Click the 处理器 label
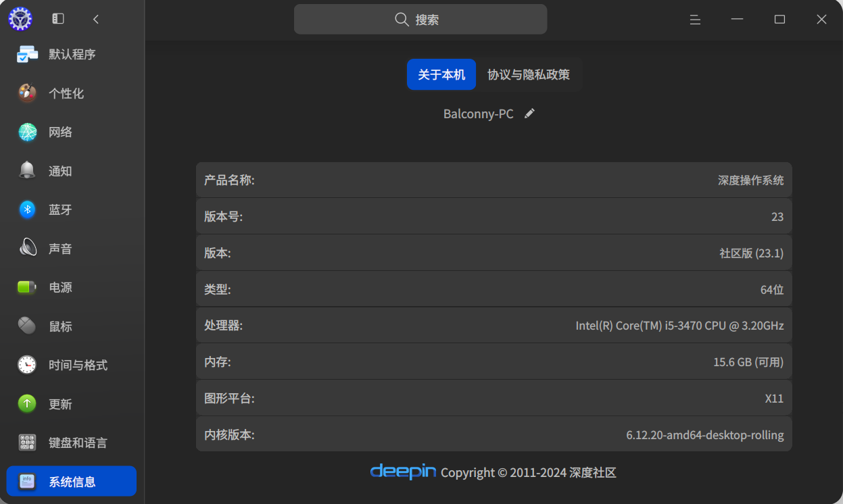The width and height of the screenshot is (843, 504). click(223, 325)
